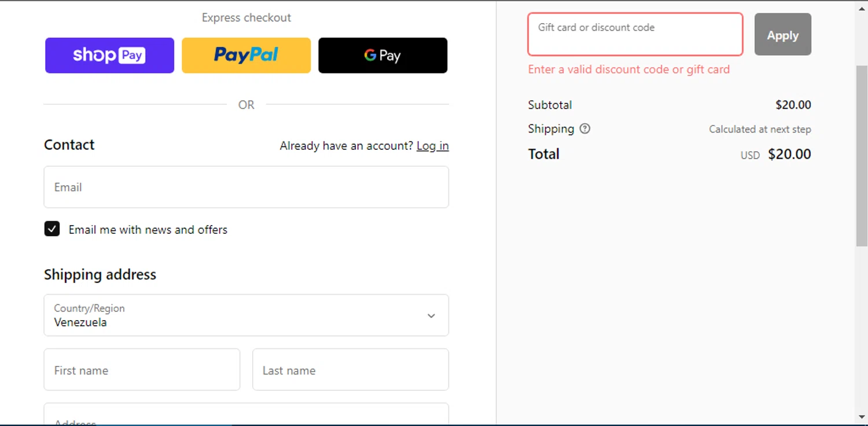The height and width of the screenshot is (426, 868).
Task: Click into the First name field
Action: pyautogui.click(x=142, y=370)
